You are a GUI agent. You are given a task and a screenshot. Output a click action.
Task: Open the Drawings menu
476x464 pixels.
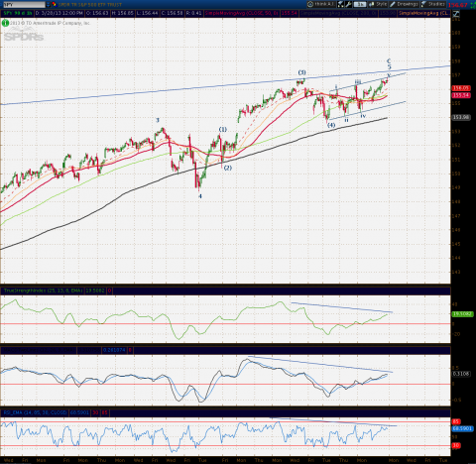pos(404,4)
